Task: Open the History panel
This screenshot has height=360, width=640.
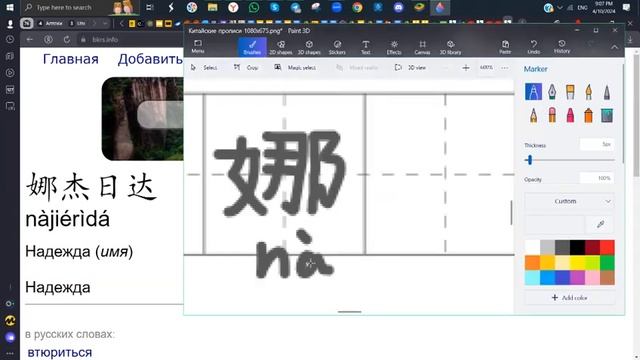Action: click(x=562, y=47)
